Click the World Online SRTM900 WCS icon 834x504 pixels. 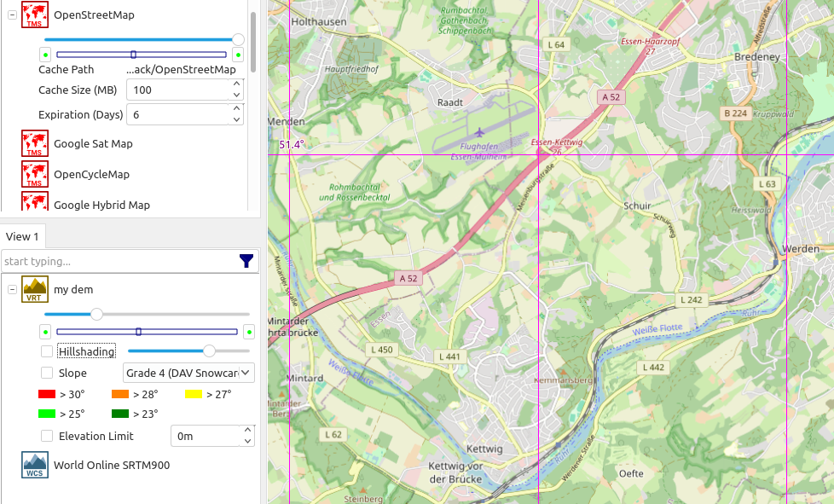click(x=34, y=466)
